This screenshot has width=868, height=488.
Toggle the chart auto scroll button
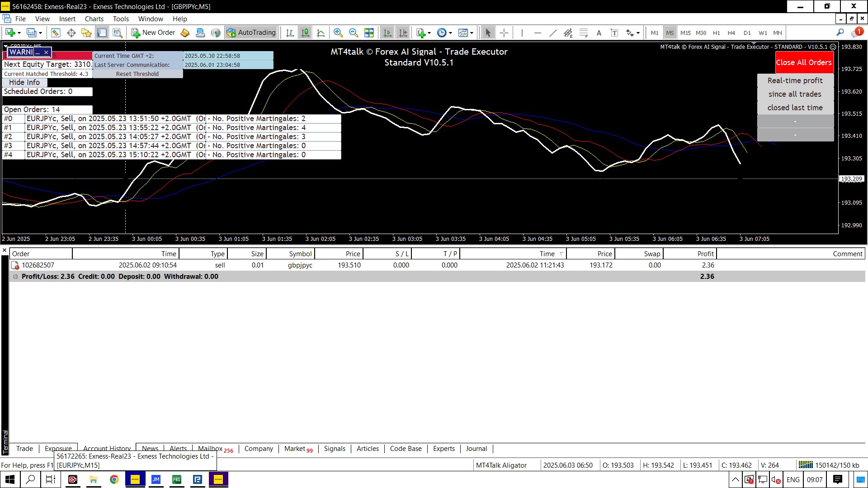pyautogui.click(x=387, y=33)
